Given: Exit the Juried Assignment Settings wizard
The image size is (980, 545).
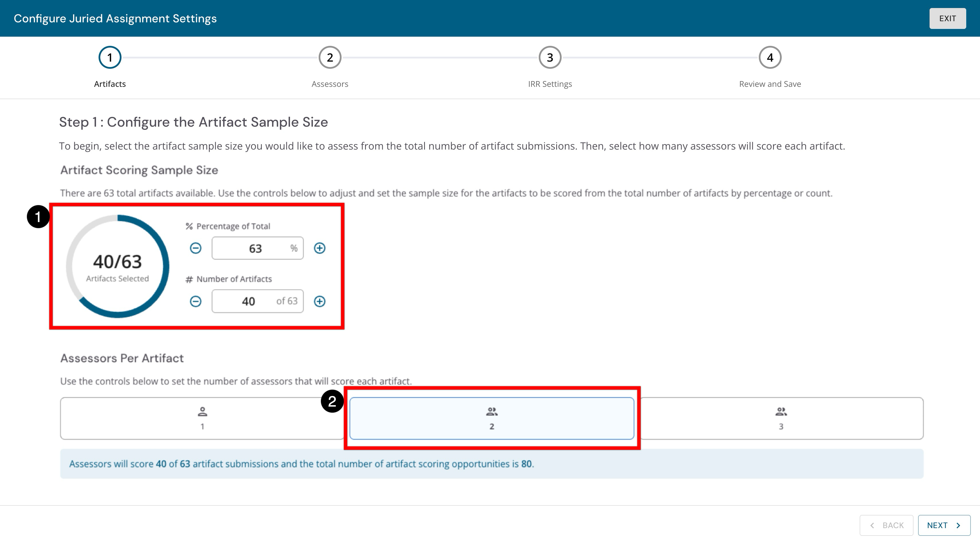Looking at the screenshot, I should coord(948,19).
